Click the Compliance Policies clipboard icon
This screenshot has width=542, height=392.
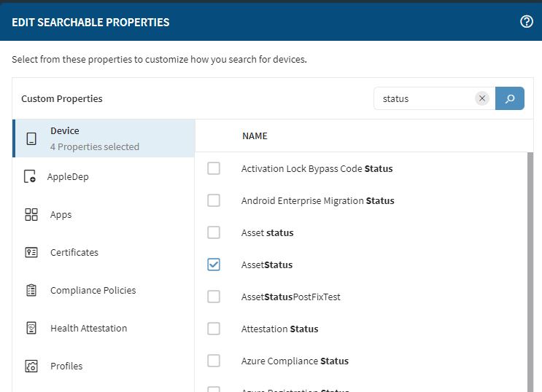point(31,290)
